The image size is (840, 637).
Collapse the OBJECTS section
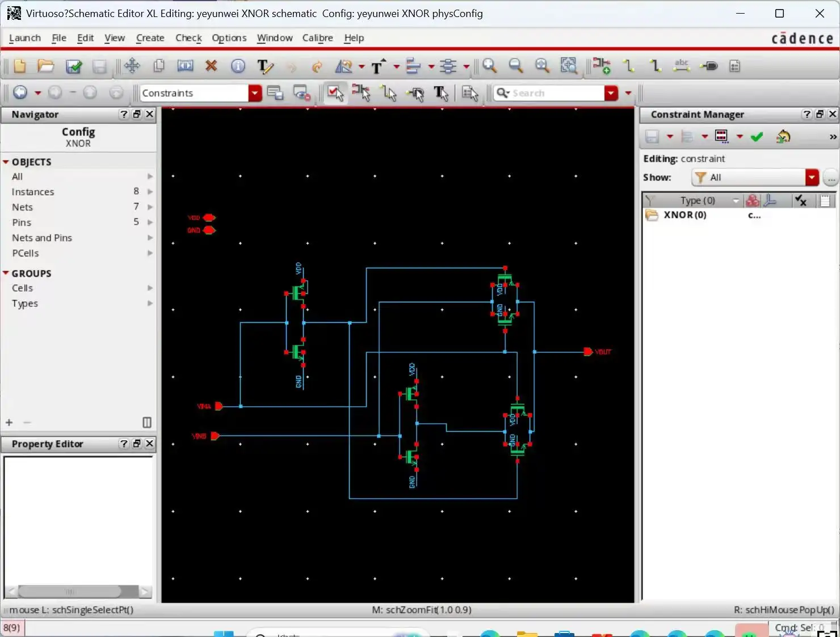[x=6, y=162]
